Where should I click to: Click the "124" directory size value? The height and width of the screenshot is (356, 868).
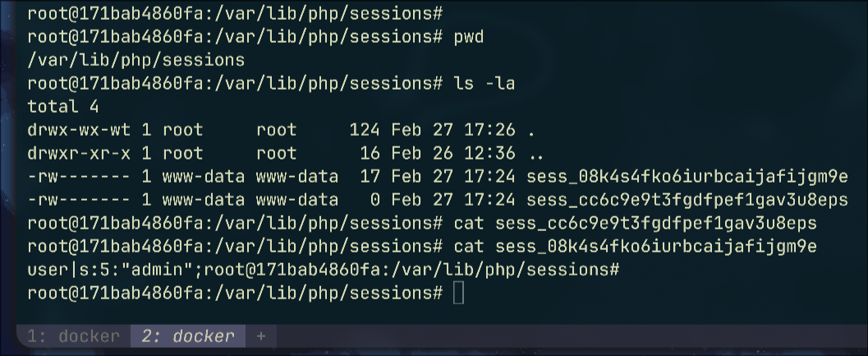pyautogui.click(x=365, y=130)
